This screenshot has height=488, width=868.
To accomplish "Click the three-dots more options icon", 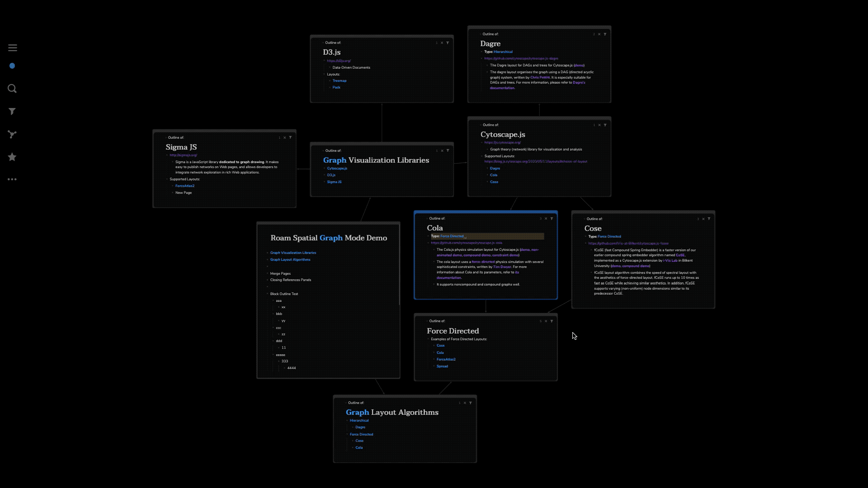I will point(12,179).
